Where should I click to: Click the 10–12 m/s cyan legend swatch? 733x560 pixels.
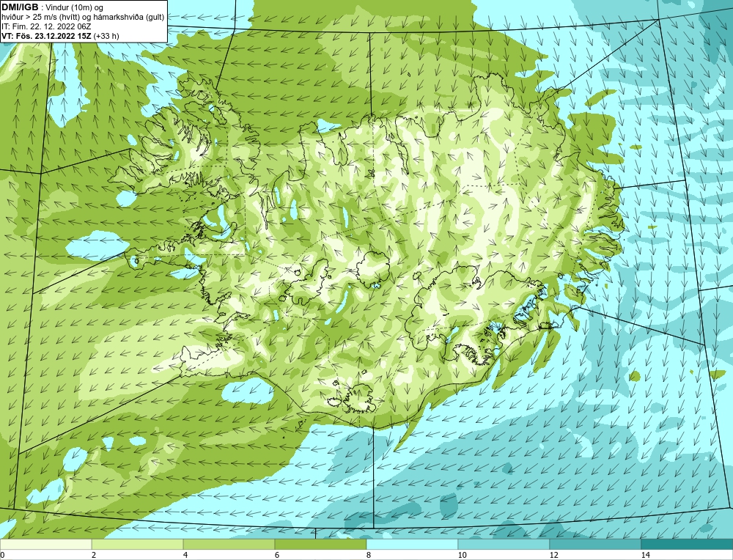point(504,544)
